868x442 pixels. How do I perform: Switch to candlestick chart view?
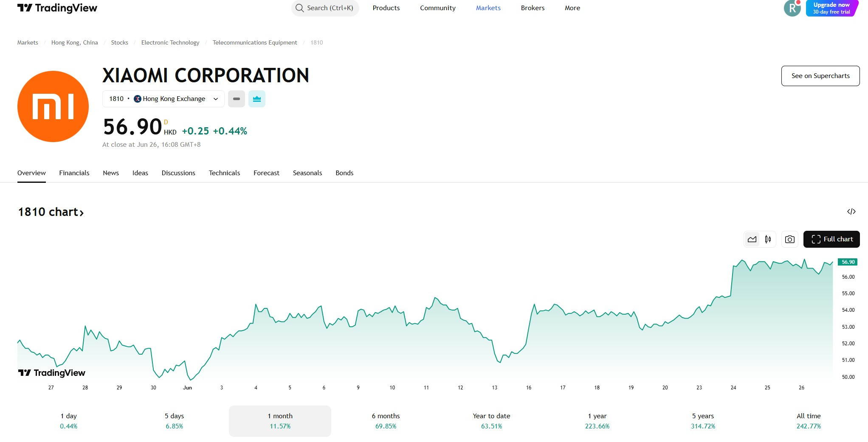pyautogui.click(x=768, y=239)
